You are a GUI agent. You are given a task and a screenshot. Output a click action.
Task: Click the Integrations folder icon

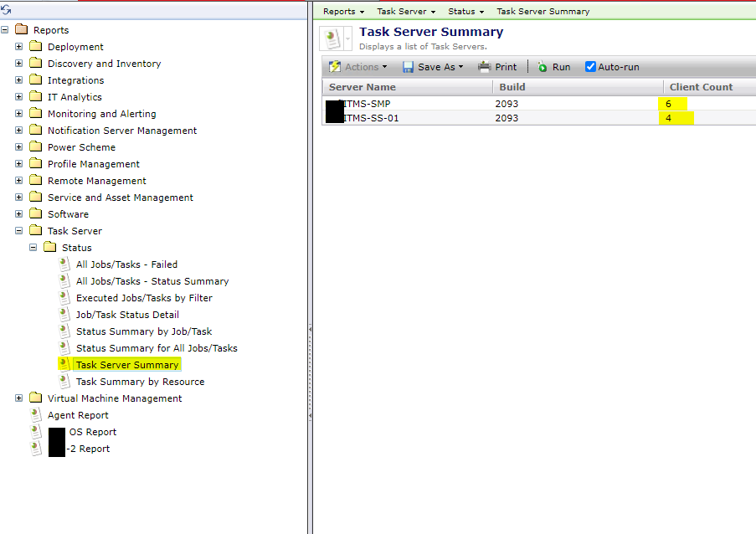coord(35,80)
